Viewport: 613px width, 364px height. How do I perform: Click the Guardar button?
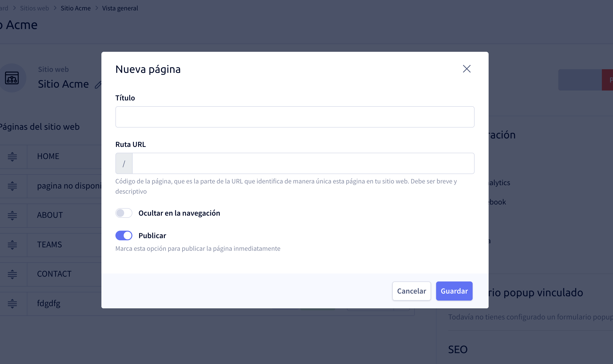(x=454, y=291)
